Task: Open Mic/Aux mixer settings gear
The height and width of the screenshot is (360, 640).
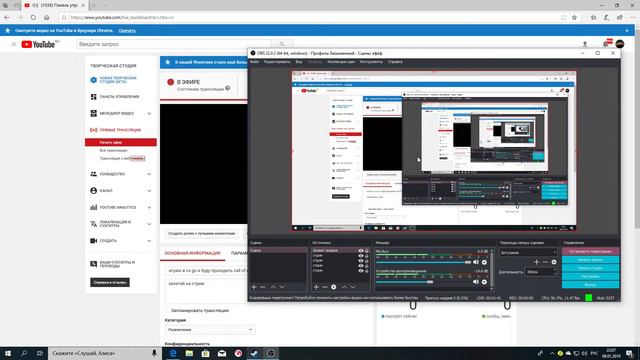Action: click(484, 262)
